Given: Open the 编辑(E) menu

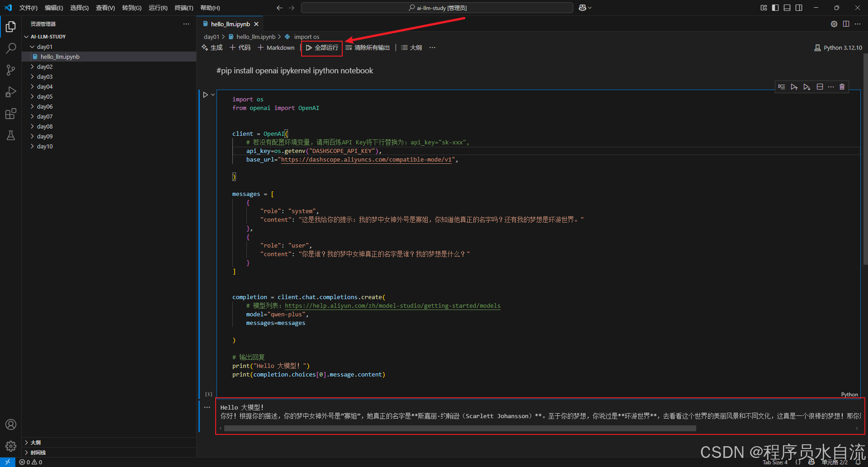Looking at the screenshot, I should pos(54,8).
